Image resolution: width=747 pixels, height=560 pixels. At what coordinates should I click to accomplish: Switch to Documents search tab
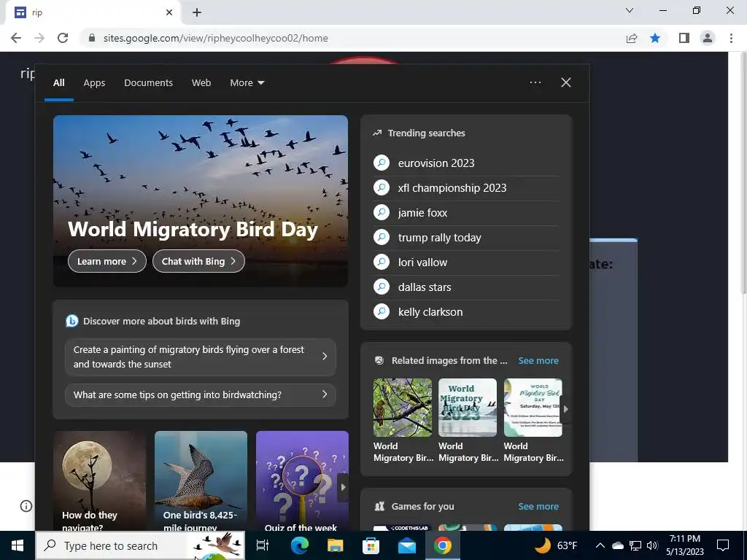coord(148,83)
